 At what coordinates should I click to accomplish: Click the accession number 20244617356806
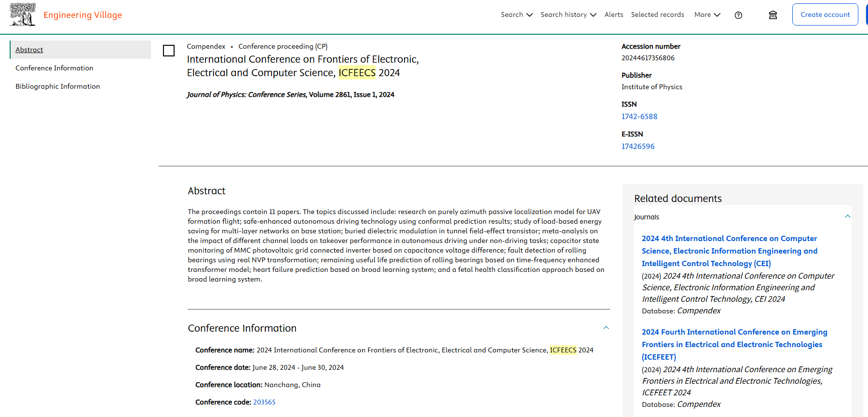(648, 58)
